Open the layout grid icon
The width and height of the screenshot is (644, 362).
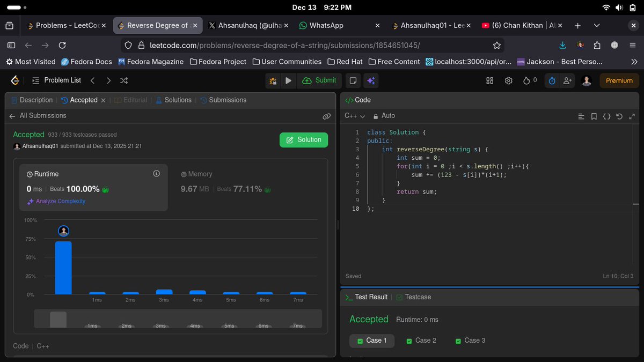(x=489, y=80)
